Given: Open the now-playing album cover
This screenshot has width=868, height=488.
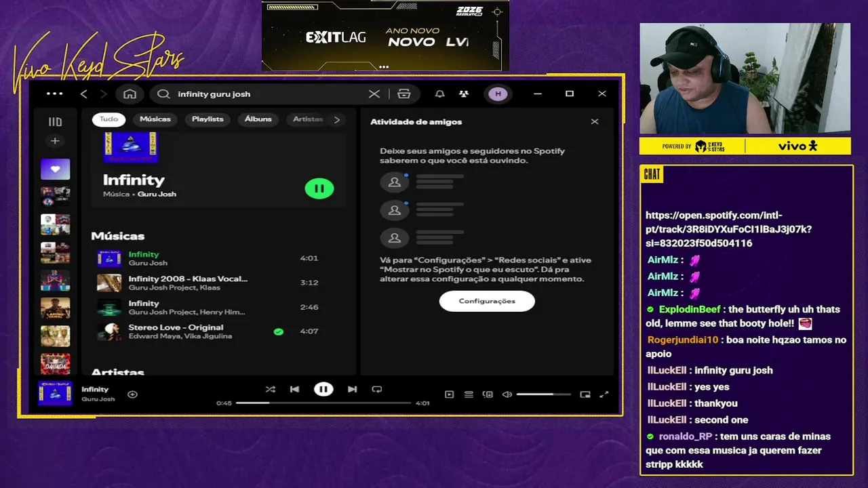Looking at the screenshot, I should pyautogui.click(x=55, y=393).
